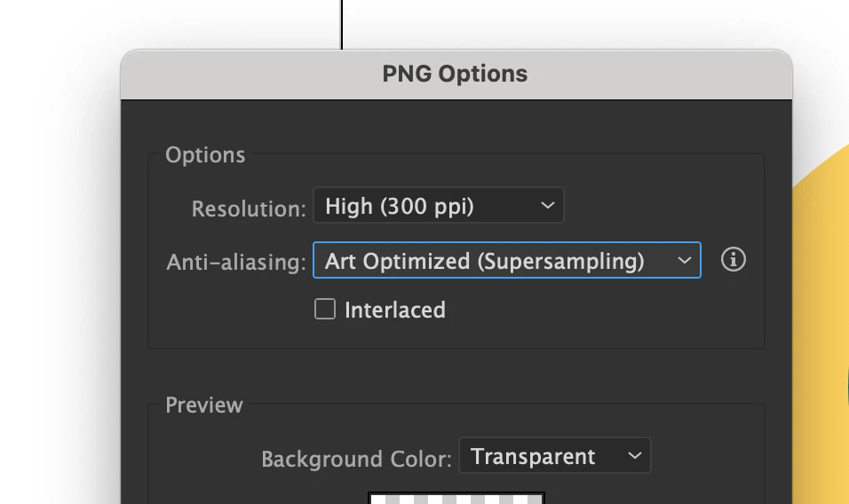Viewport: 849px width, 504px height.
Task: Click the transparent checkerboard preview swatch
Action: tap(456, 499)
